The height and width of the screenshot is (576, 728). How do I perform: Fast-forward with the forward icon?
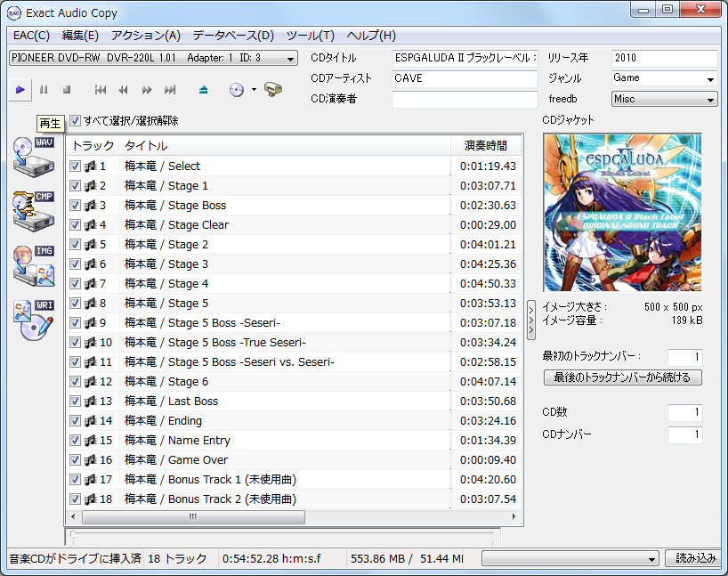(147, 90)
